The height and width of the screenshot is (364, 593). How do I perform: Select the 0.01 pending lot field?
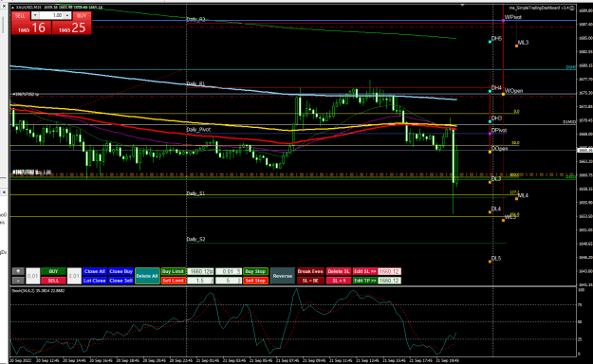coord(229,271)
